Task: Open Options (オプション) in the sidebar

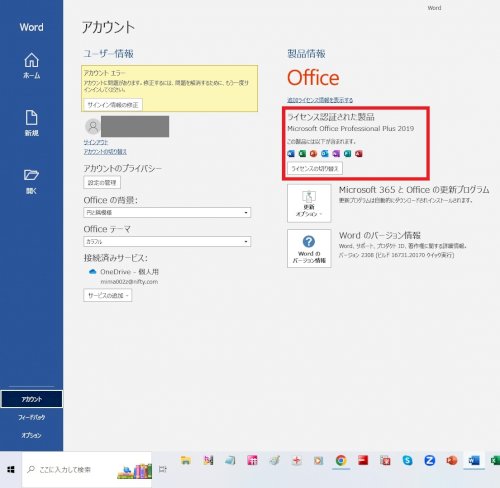Action: pyautogui.click(x=31, y=435)
